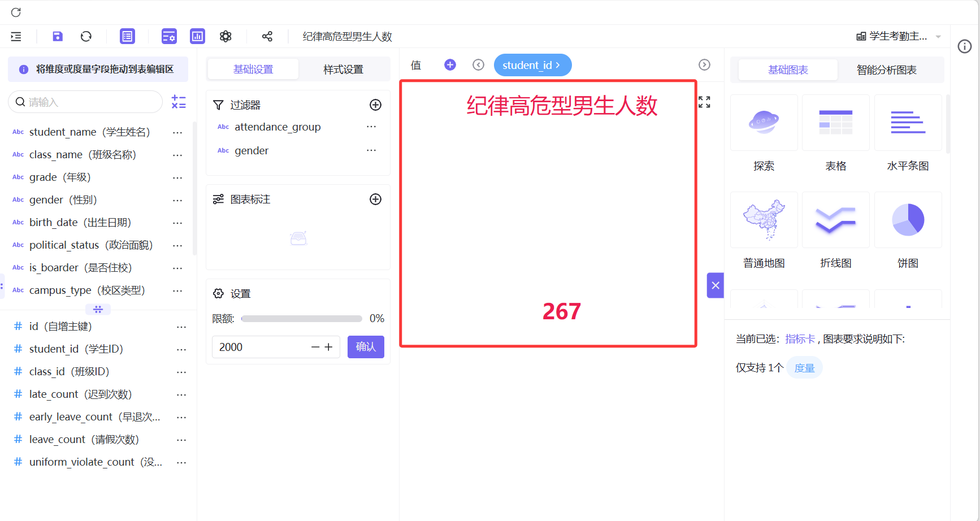Switch to 智能分析图表 tab
This screenshot has width=980, height=521.
tap(886, 70)
